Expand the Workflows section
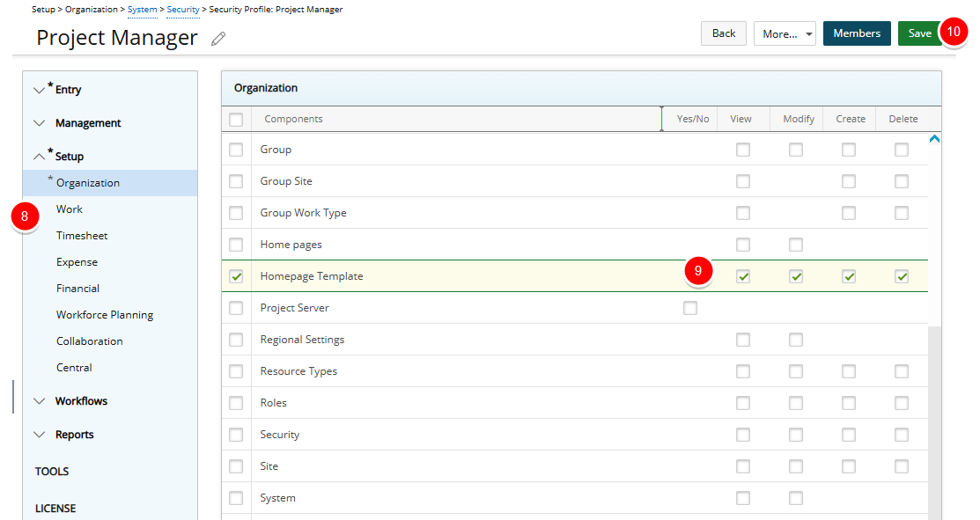This screenshot has height=520, width=980. [x=39, y=400]
